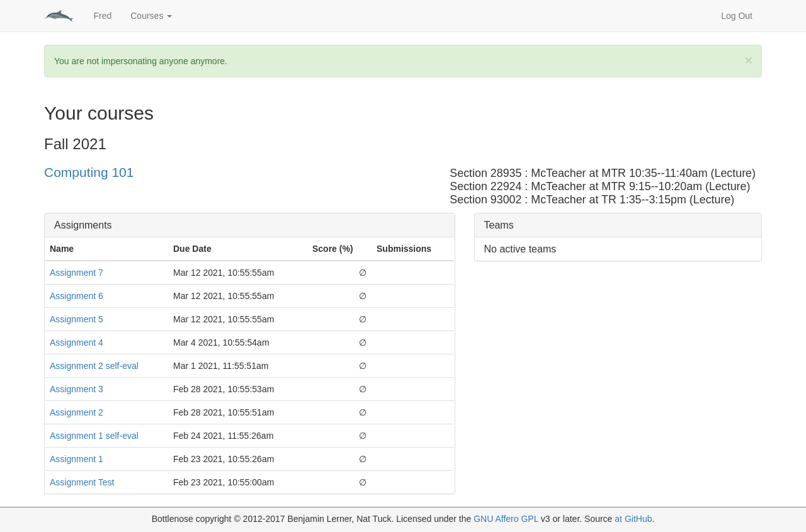Viewport: 806px width, 532px height.
Task: Open Assignment 5
Action: click(76, 319)
